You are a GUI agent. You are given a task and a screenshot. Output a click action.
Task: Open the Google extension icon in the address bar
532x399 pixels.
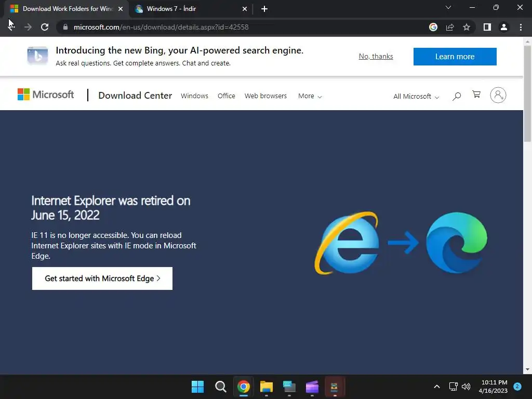(x=433, y=27)
